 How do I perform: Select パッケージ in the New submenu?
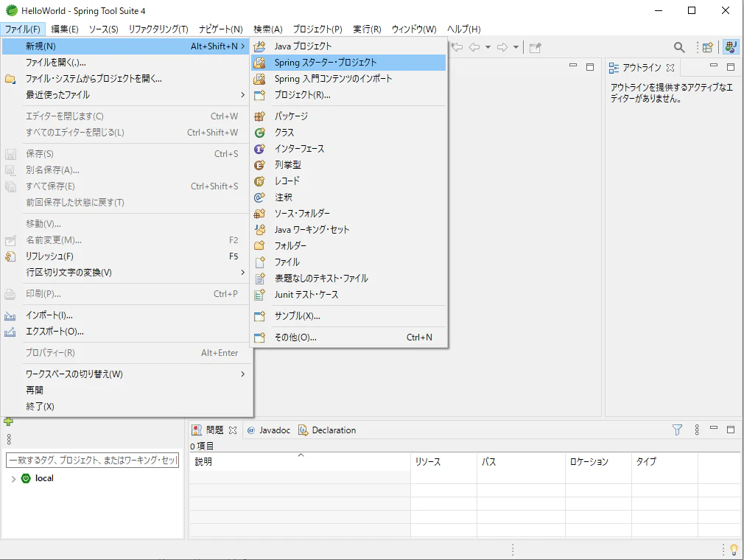click(x=348, y=116)
